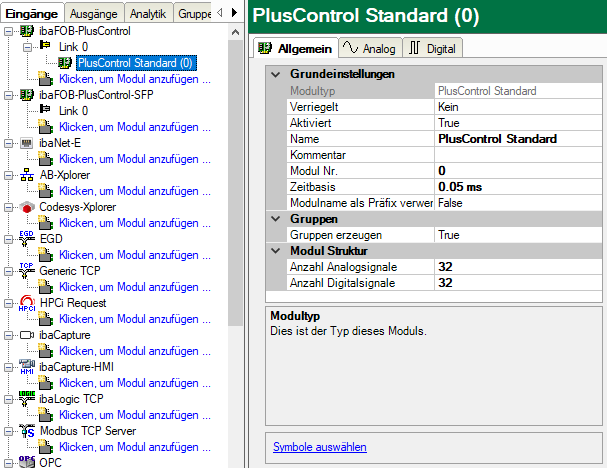The image size is (607, 468).
Task: Click add-module icon under Generic TCP
Action: (x=46, y=286)
